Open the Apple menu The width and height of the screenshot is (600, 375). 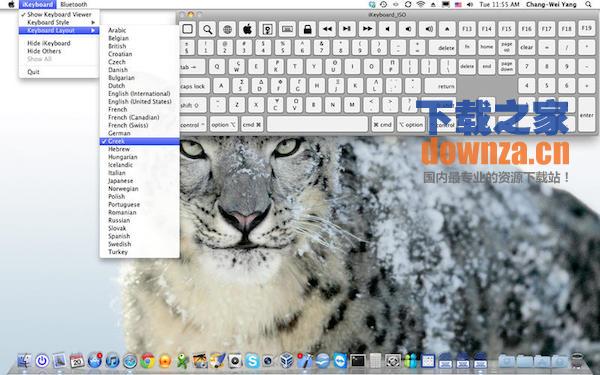coord(11,4)
